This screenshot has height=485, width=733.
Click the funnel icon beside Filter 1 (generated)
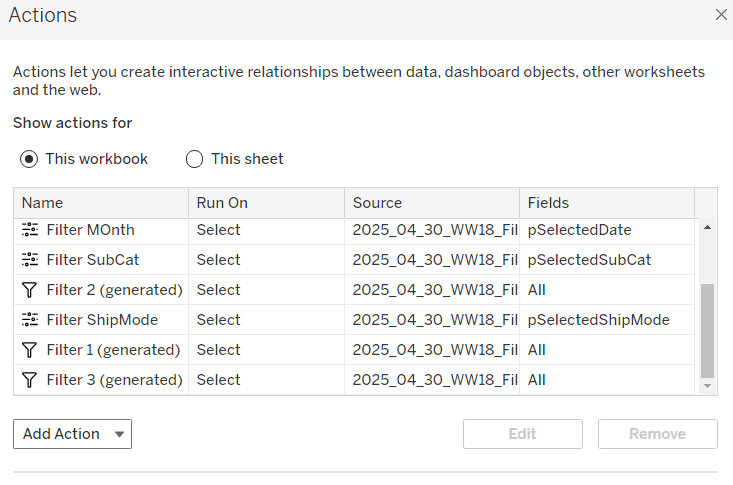(x=29, y=350)
